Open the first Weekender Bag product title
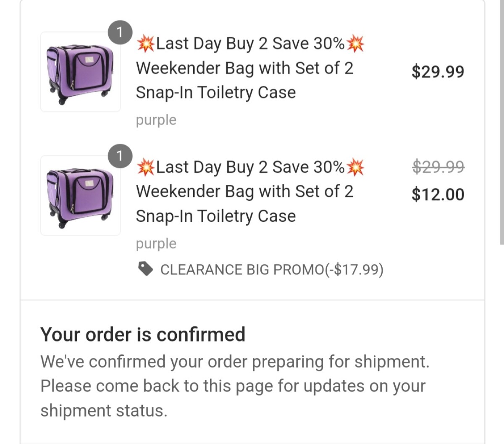This screenshot has height=444, width=504. pos(244,68)
